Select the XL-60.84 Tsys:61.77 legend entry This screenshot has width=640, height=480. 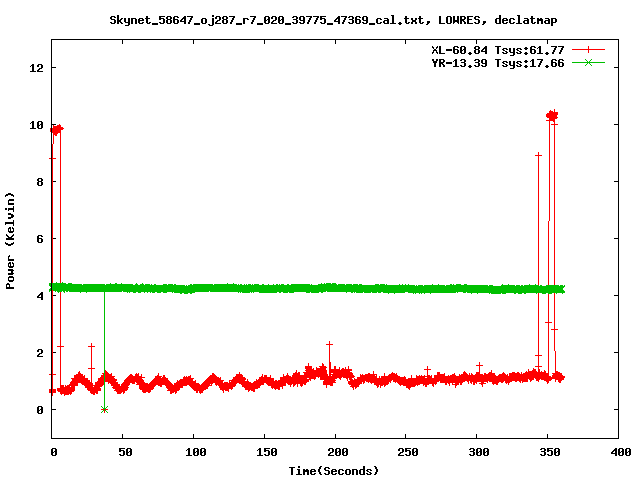click(x=498, y=50)
